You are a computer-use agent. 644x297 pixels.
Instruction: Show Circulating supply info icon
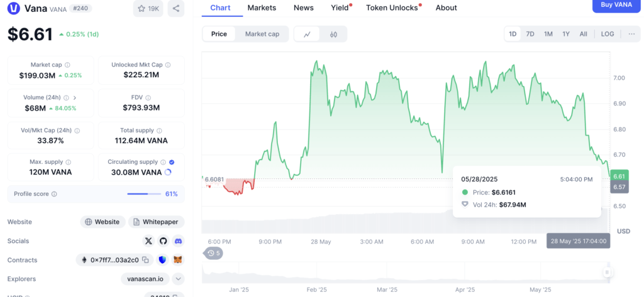point(163,162)
